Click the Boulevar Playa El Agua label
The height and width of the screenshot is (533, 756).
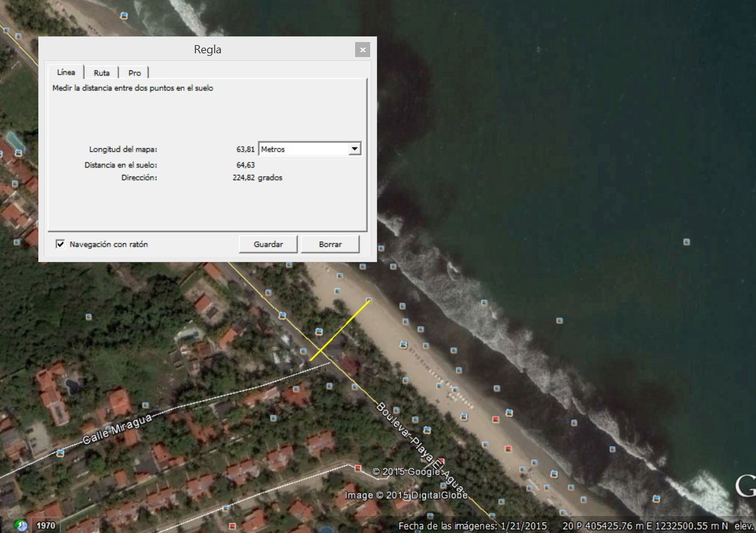(420, 448)
